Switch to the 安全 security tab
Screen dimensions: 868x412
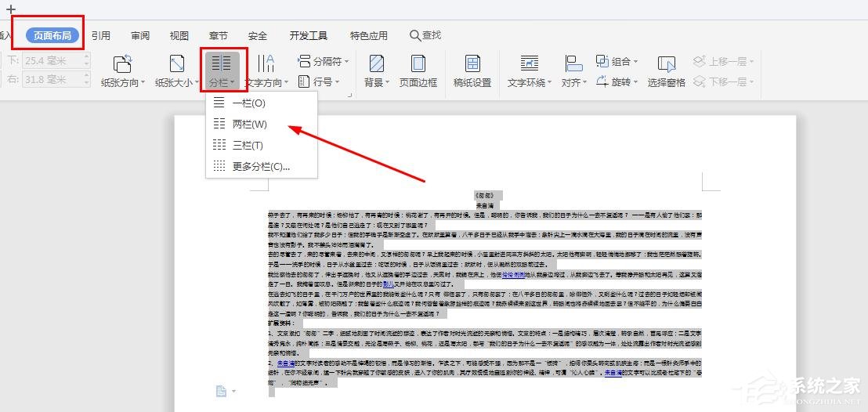coord(258,35)
